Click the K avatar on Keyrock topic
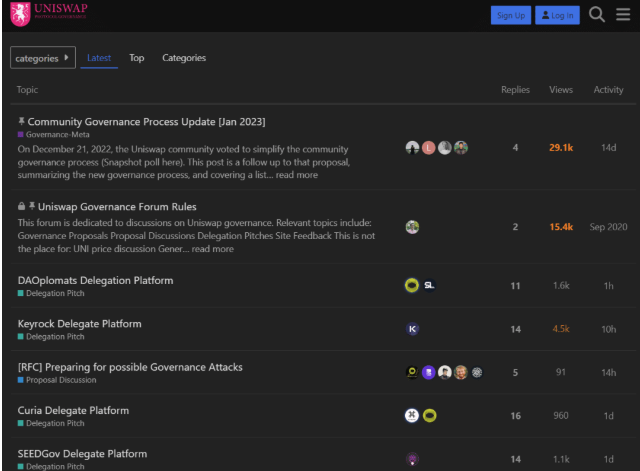Image resolution: width=640 pixels, height=471 pixels. click(x=412, y=329)
